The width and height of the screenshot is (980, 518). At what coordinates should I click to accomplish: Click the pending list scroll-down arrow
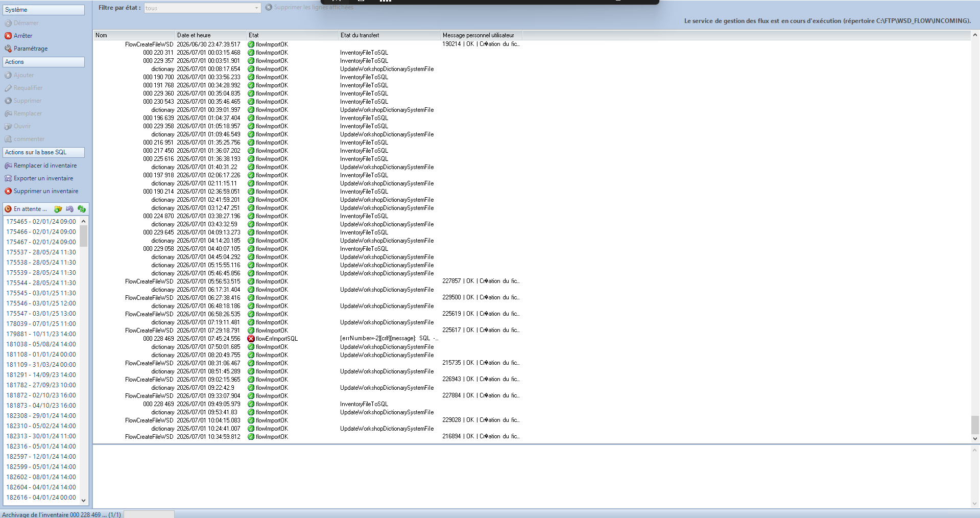pos(83,501)
